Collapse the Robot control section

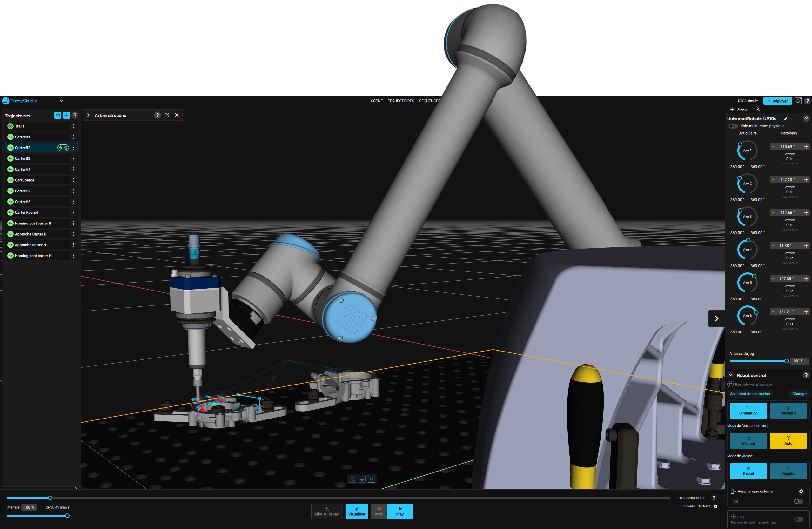pyautogui.click(x=730, y=375)
